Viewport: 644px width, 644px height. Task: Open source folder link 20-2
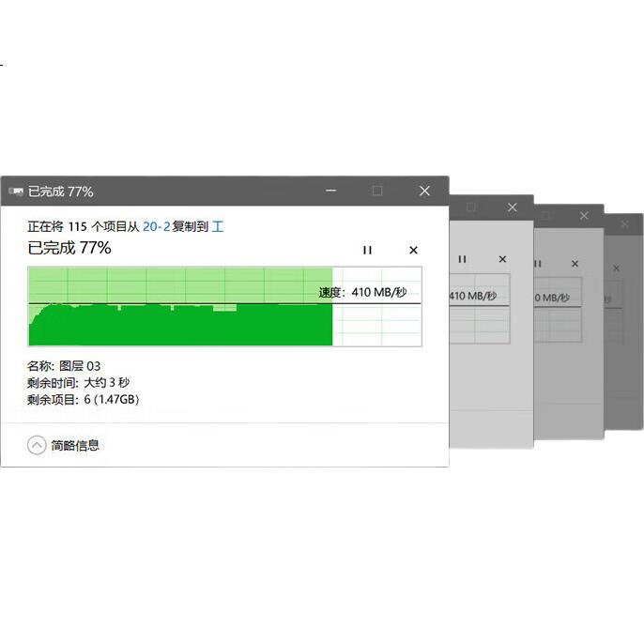(x=156, y=226)
